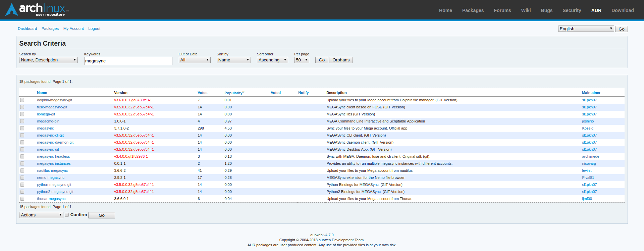Image resolution: width=644 pixels, height=251 pixels.
Task: Open the Dashboard link
Action: coord(28,29)
